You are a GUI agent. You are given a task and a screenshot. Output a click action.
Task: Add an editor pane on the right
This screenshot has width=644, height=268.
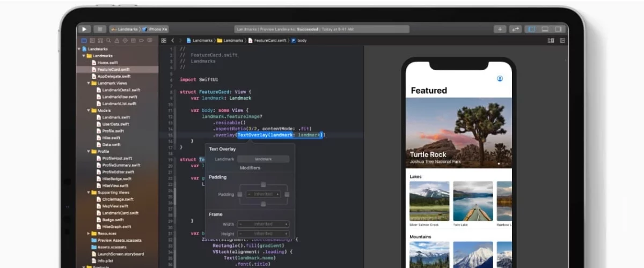(562, 40)
